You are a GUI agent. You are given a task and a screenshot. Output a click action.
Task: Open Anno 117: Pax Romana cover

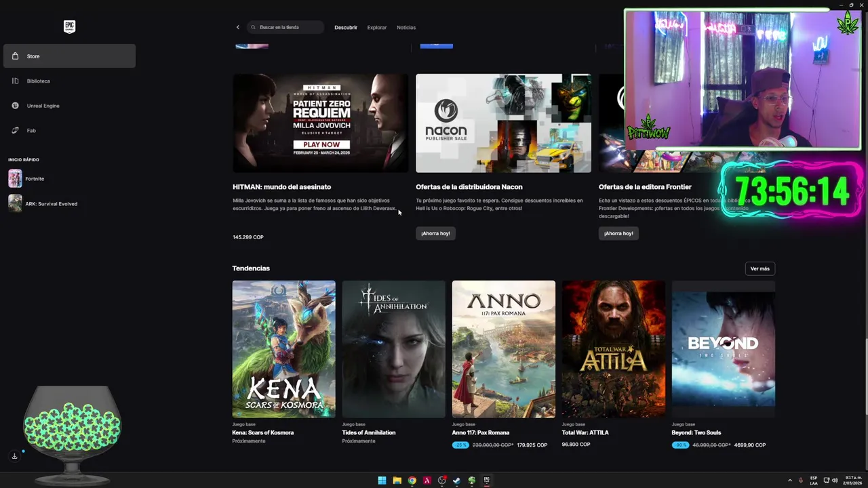[503, 349]
